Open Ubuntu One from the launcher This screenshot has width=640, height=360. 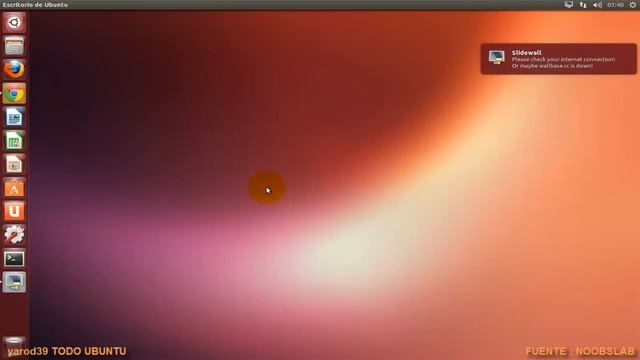coord(14,211)
